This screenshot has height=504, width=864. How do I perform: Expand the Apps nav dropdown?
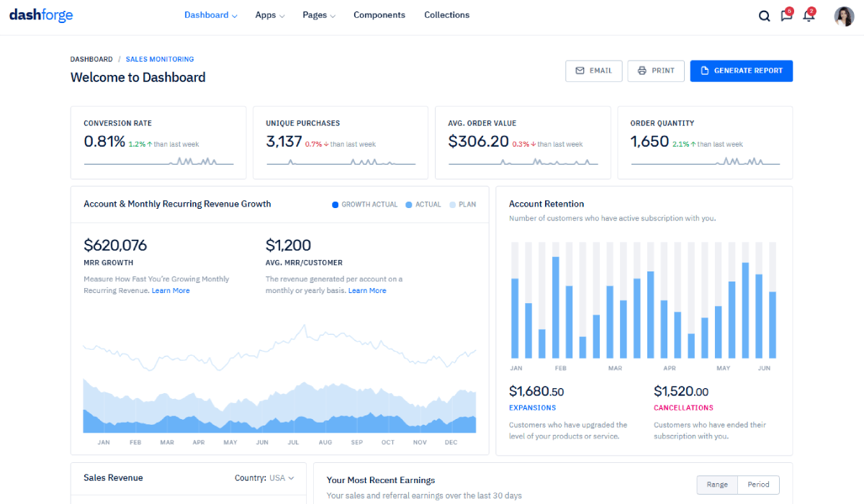click(270, 15)
